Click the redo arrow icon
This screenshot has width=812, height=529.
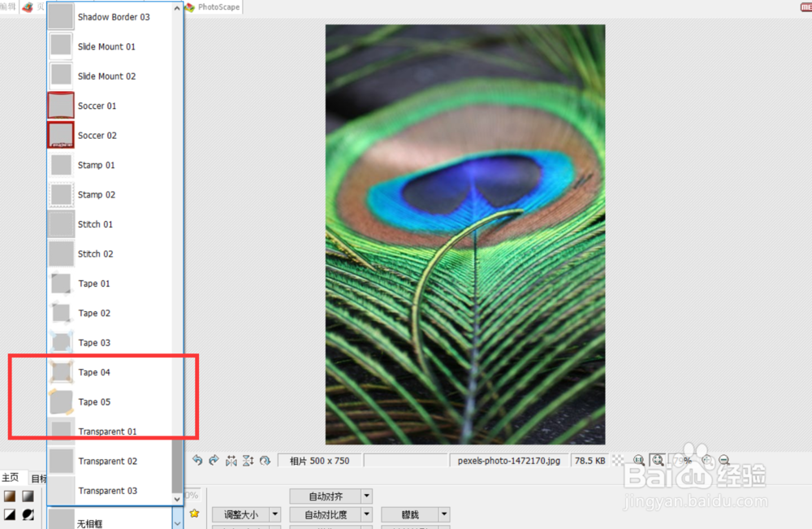point(214,460)
